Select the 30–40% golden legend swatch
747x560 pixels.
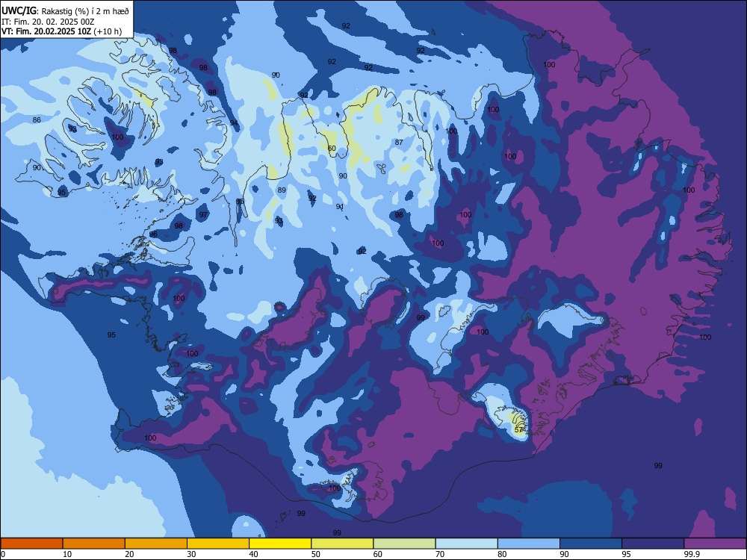coord(218,544)
